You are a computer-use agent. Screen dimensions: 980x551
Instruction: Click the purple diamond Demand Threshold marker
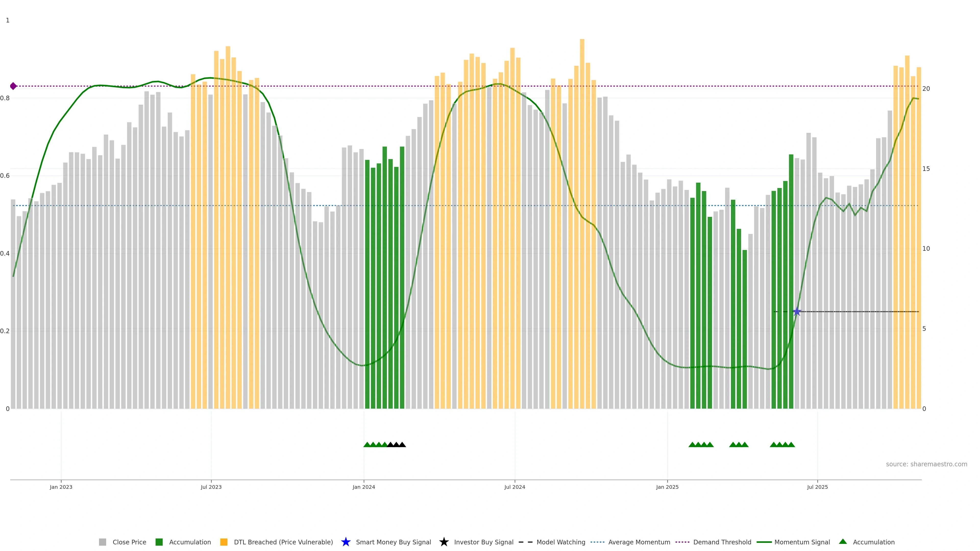13,86
